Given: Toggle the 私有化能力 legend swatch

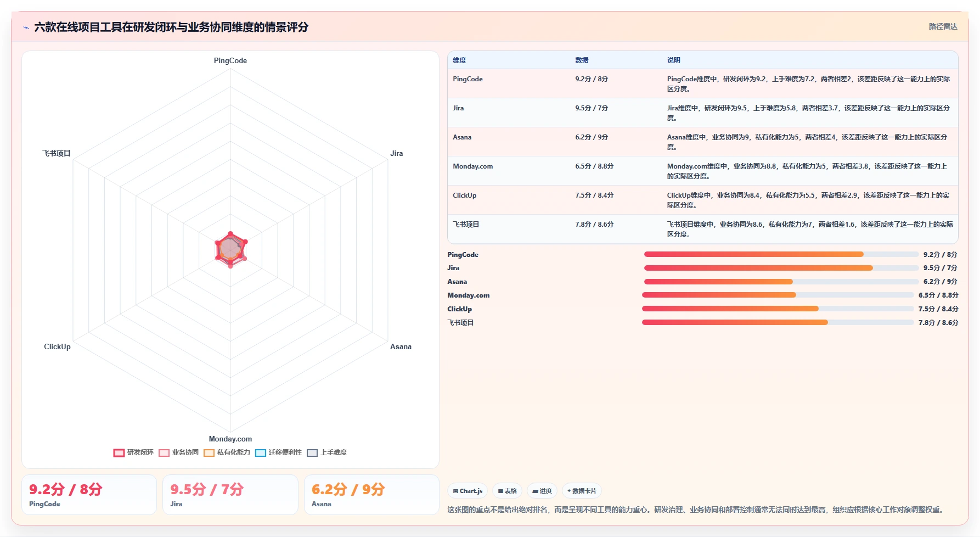Looking at the screenshot, I should [x=209, y=453].
